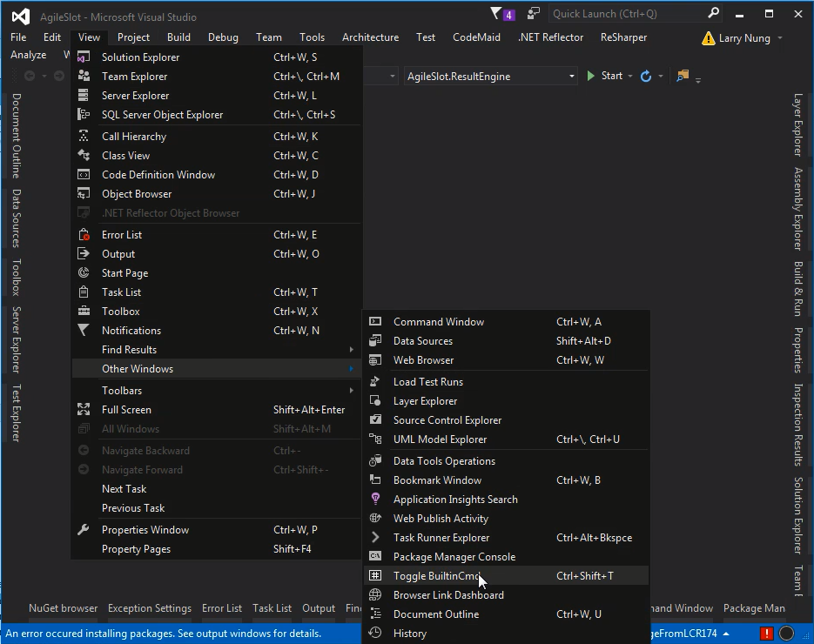Click the SQL Server Object Explorer icon
Screen dimensions: 814x644
(x=84, y=115)
